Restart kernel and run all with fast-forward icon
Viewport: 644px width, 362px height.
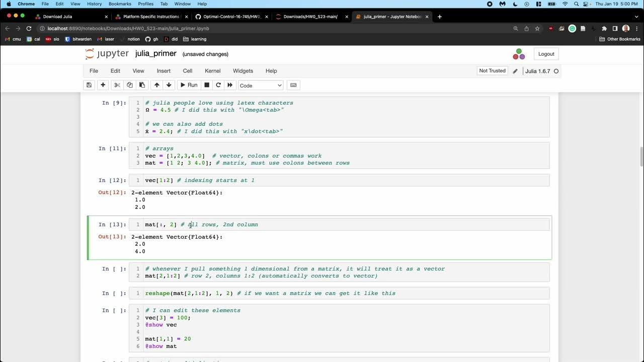pos(230,85)
